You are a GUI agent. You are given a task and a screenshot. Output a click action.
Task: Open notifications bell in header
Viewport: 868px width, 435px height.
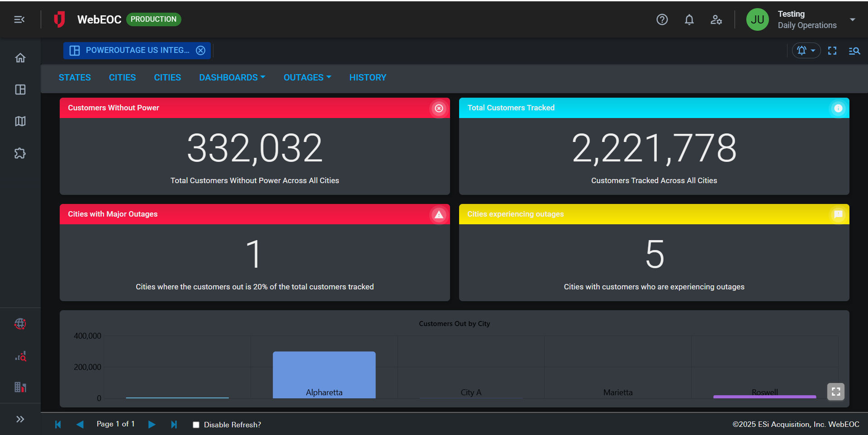tap(689, 19)
